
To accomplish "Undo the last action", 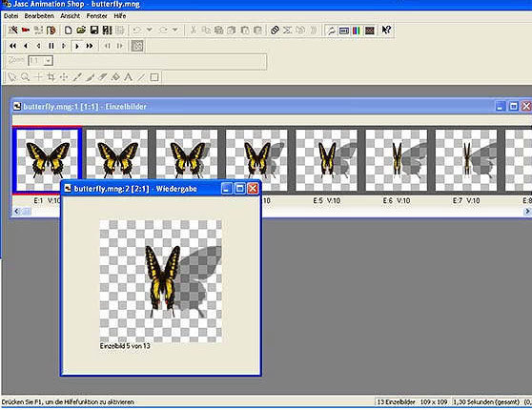I will (137, 31).
